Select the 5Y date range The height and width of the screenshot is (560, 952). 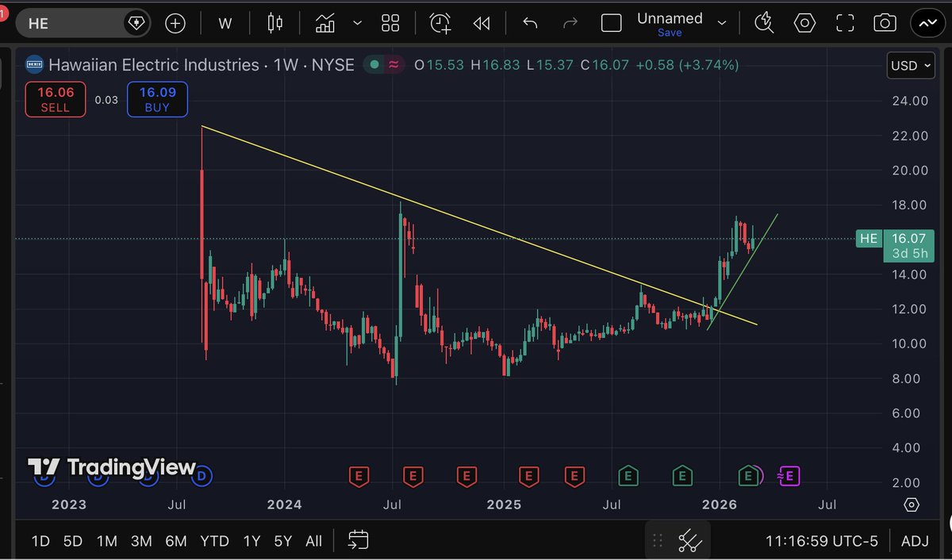(x=283, y=541)
